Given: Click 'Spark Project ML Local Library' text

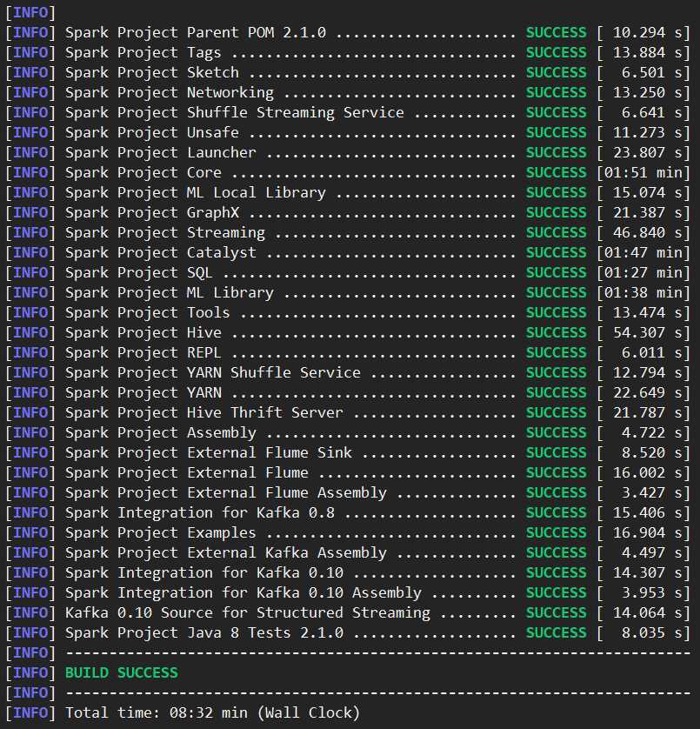Looking at the screenshot, I should click(196, 193).
